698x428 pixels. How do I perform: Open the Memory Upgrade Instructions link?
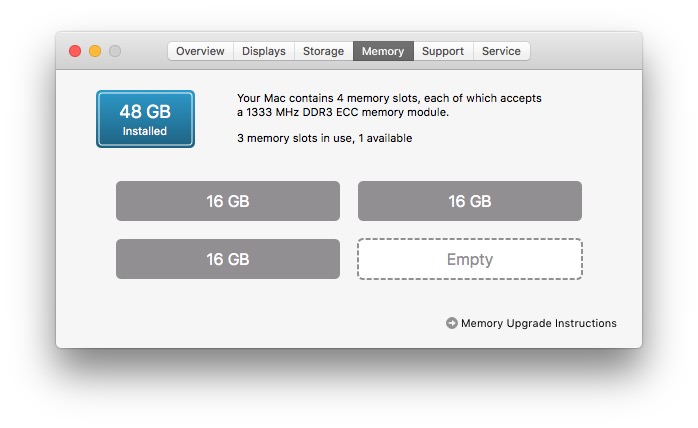click(x=539, y=323)
